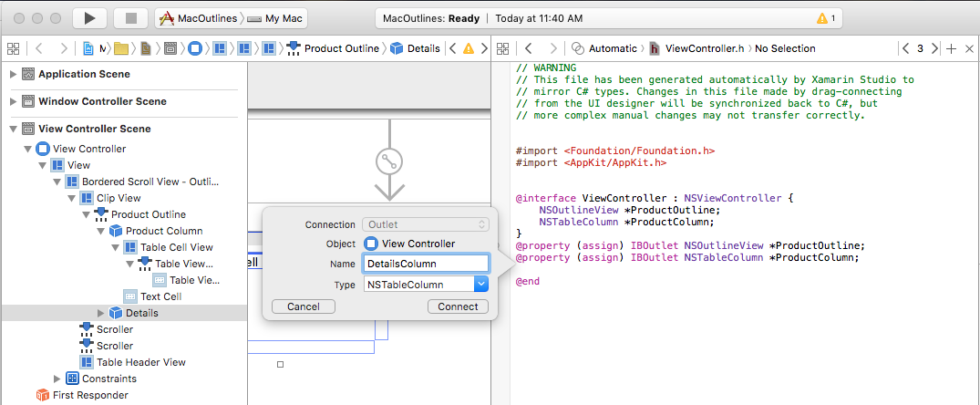Select Text Cell in outline
The height and width of the screenshot is (405, 980).
pos(160,296)
